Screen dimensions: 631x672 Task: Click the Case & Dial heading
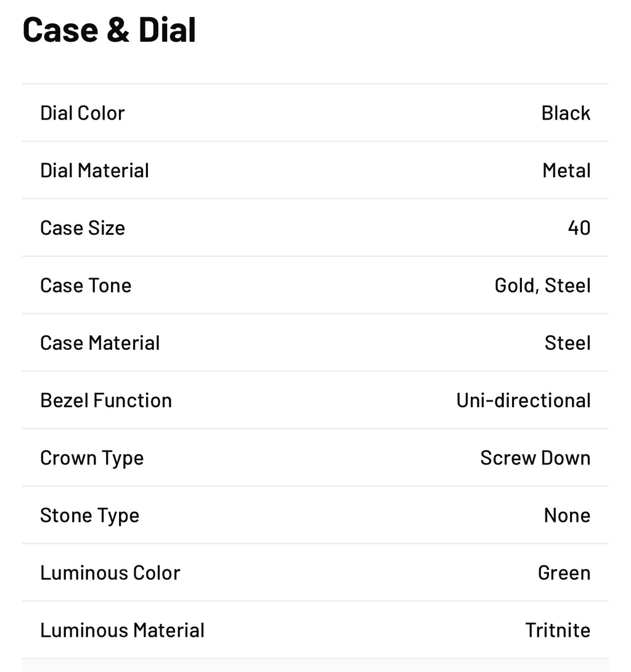(109, 30)
